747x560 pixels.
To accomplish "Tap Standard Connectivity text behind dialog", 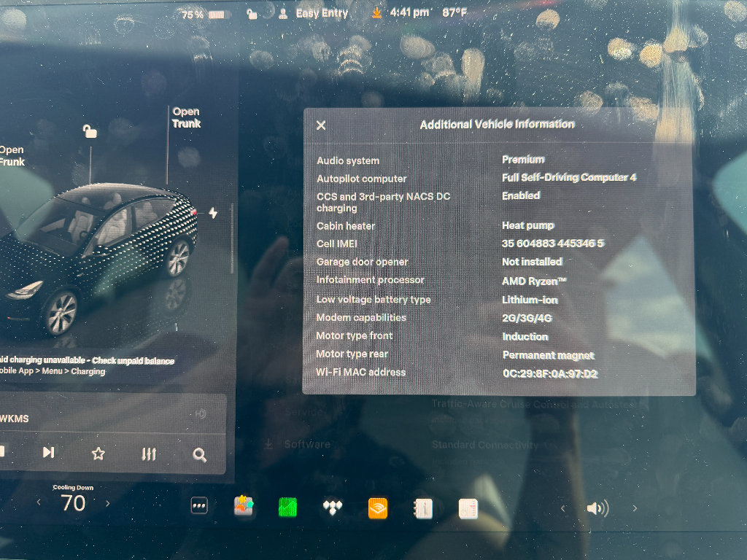I will click(x=484, y=445).
